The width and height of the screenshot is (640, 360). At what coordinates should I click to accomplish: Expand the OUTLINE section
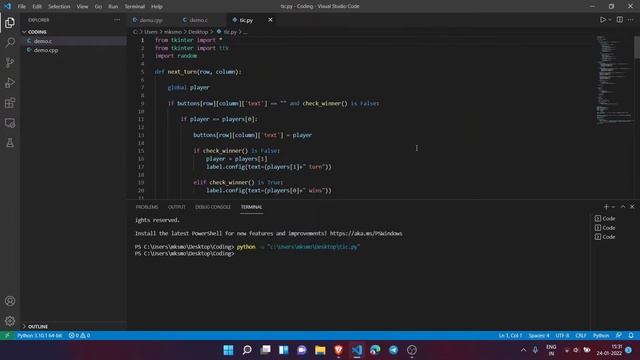(73, 327)
